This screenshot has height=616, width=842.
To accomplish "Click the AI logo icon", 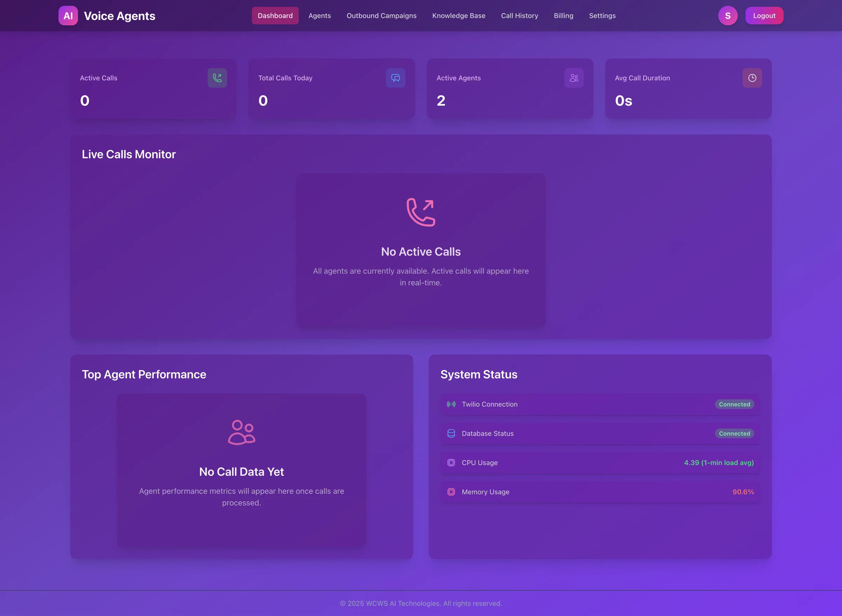I will 68,16.
